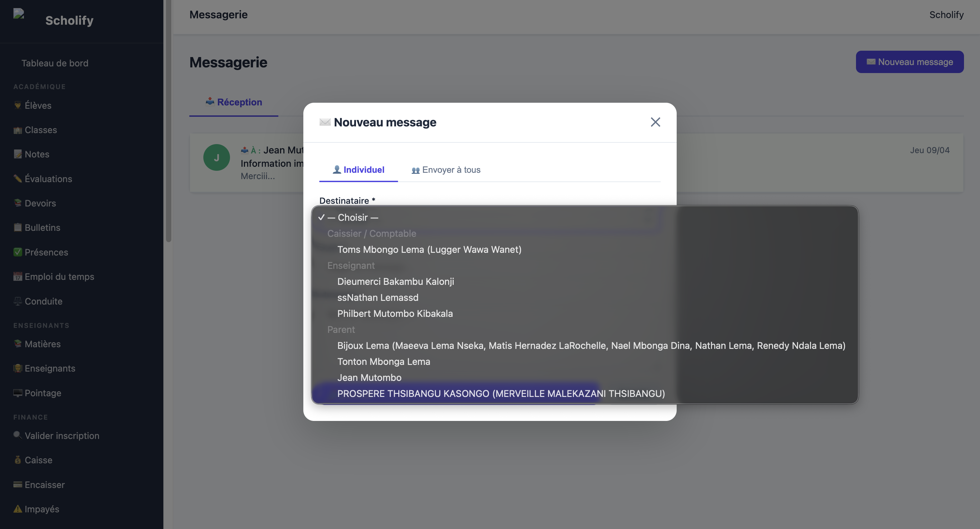Click the green J avatar
This screenshot has height=529, width=980.
point(216,157)
